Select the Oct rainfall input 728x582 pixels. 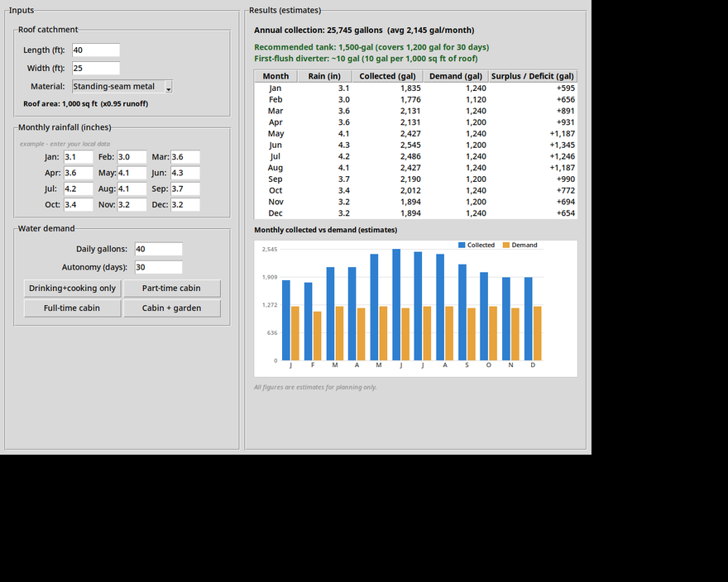point(79,205)
